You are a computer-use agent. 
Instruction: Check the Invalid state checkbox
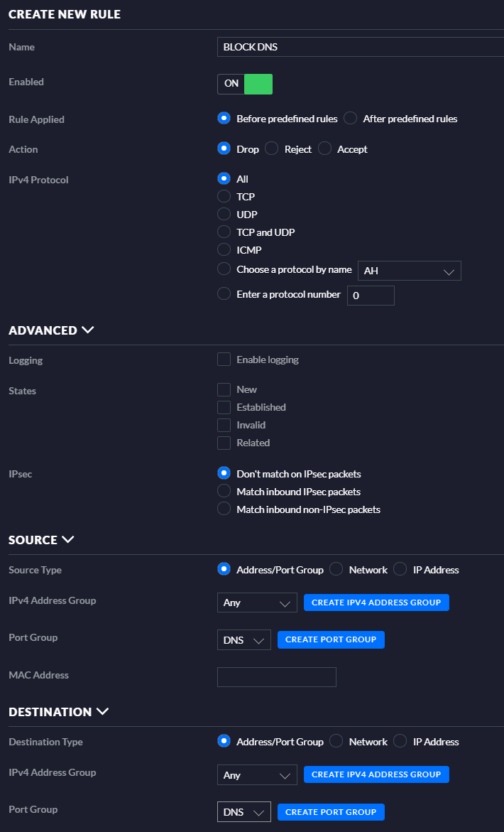tap(224, 425)
